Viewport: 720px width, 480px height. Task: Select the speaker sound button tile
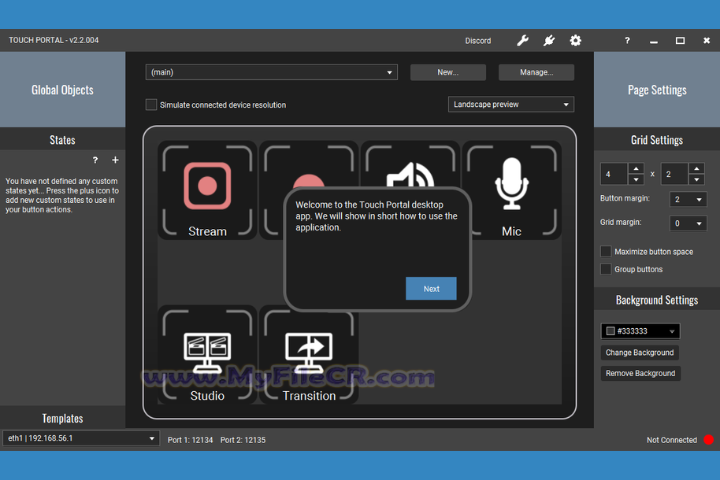[x=410, y=164]
